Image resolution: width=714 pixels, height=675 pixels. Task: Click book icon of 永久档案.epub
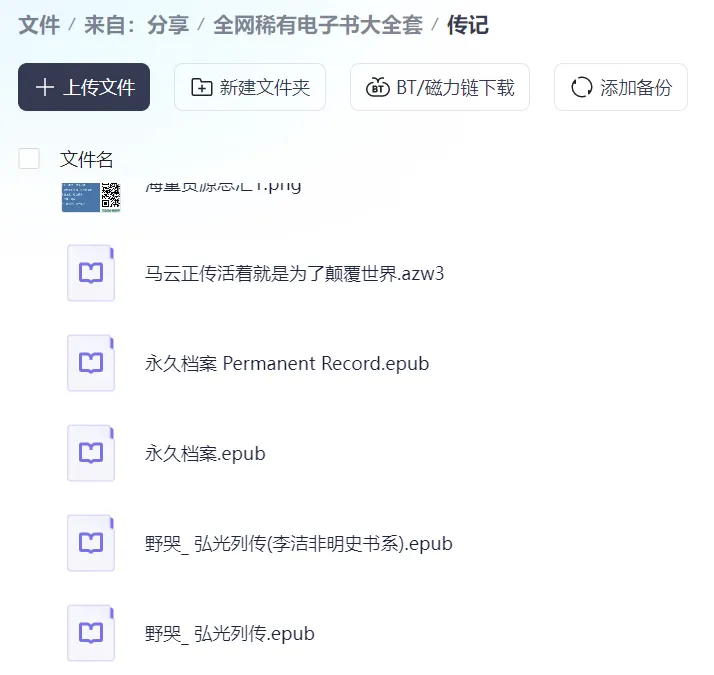(91, 453)
